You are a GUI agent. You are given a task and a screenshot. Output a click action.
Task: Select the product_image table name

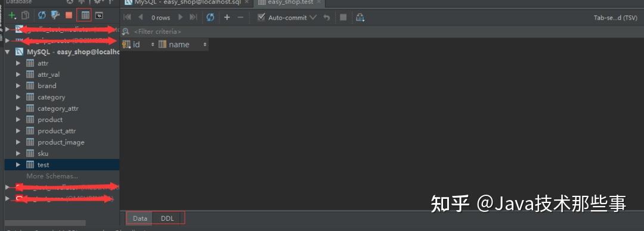(x=61, y=142)
